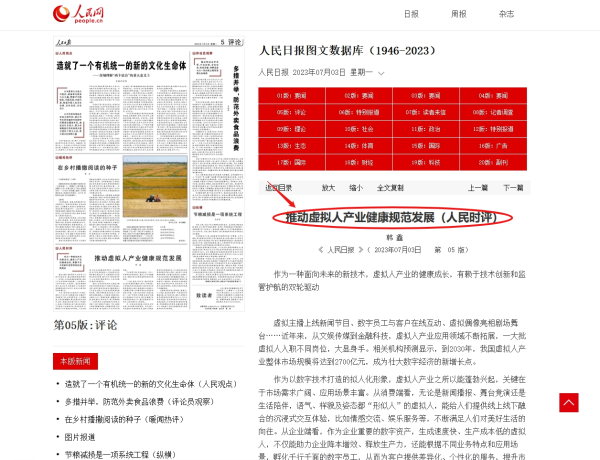Screen dimensions: 600x460
Task: Go to next article with 下一篇
Action: [x=513, y=187]
